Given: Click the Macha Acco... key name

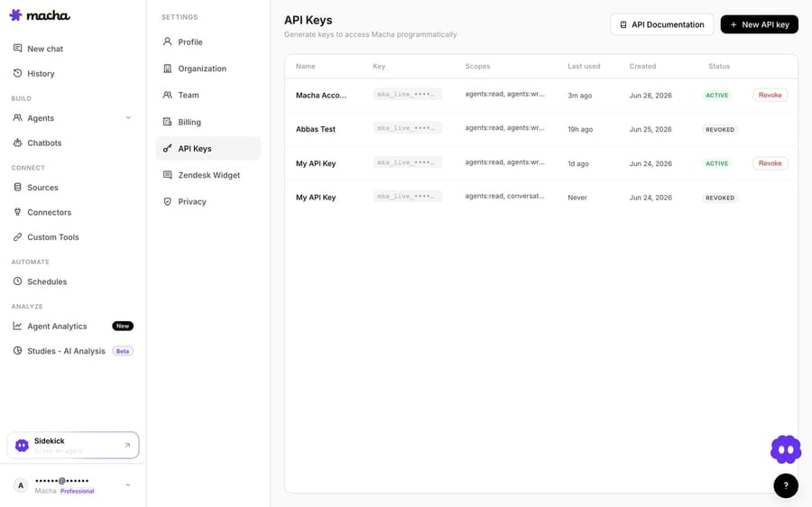Looking at the screenshot, I should pyautogui.click(x=321, y=96).
